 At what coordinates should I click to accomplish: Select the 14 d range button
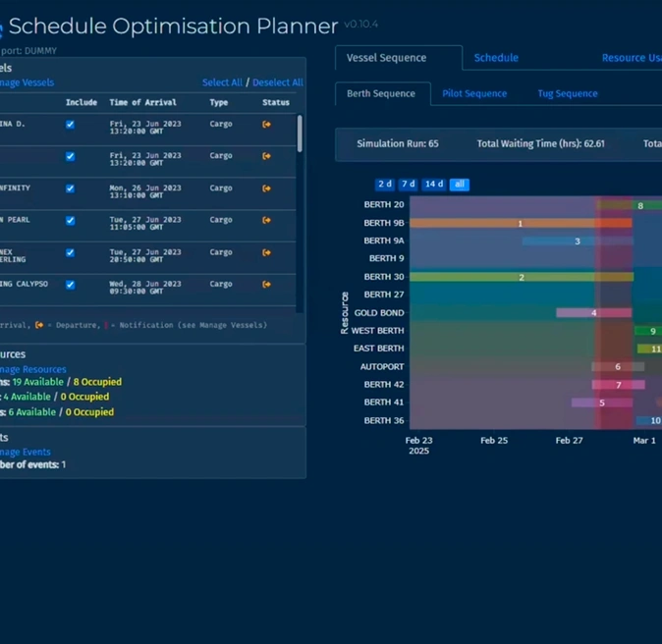(434, 184)
